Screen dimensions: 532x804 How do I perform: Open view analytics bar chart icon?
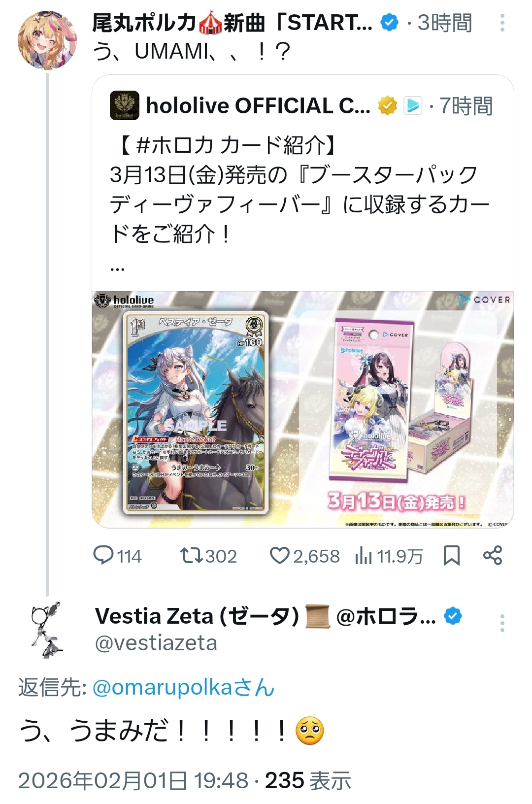tap(364, 556)
